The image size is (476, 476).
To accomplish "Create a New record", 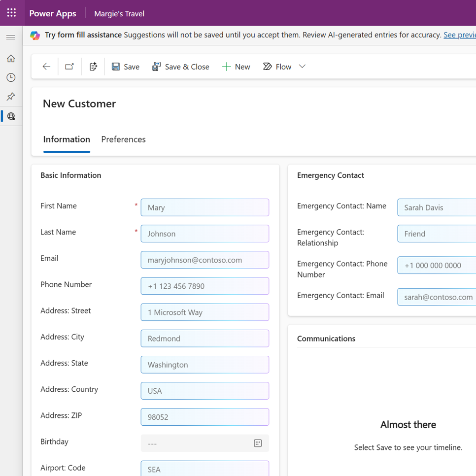I will click(236, 67).
